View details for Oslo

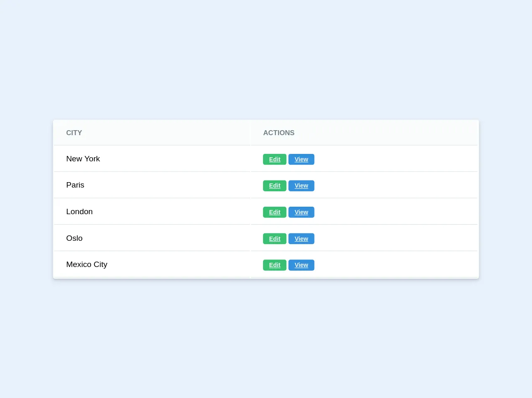301,239
